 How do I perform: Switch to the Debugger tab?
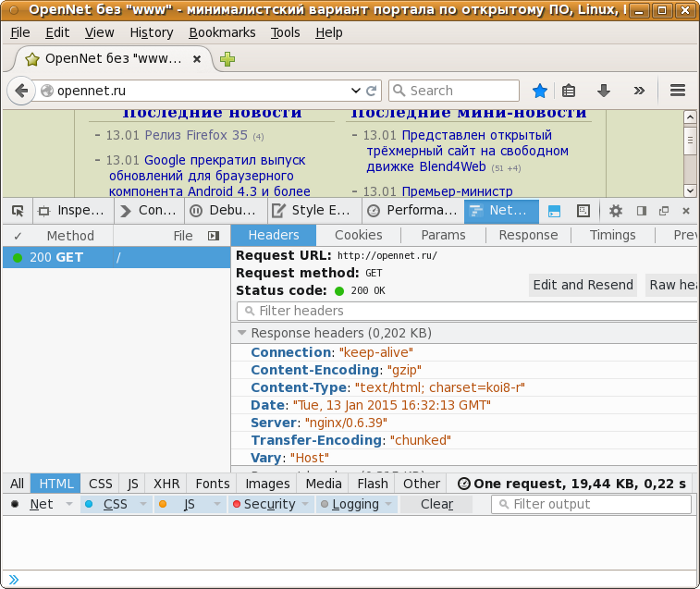click(226, 211)
